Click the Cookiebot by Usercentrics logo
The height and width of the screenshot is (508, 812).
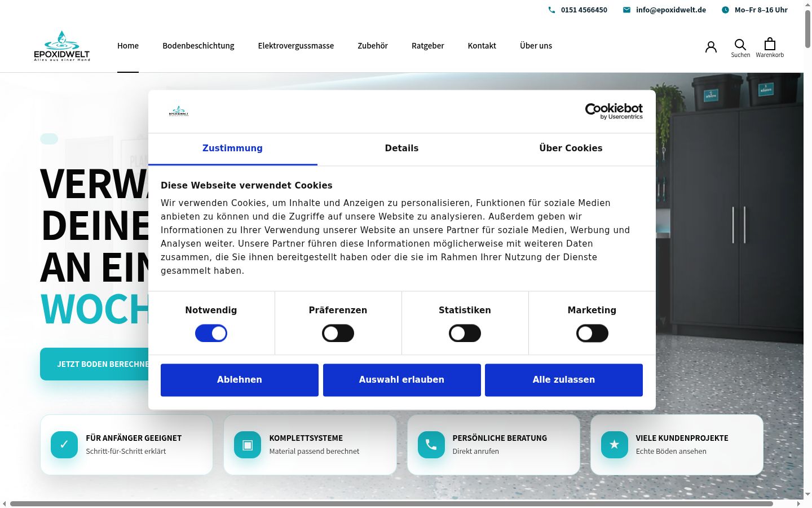tap(614, 111)
